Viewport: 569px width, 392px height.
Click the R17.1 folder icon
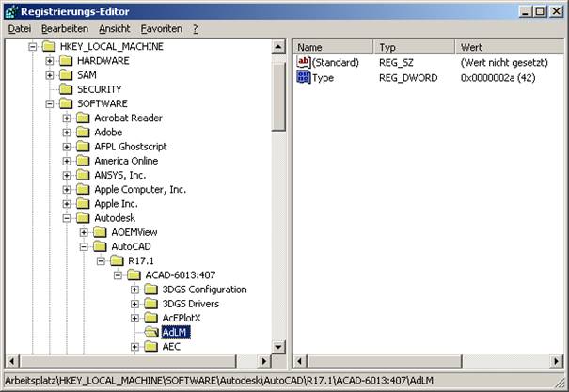click(x=117, y=260)
